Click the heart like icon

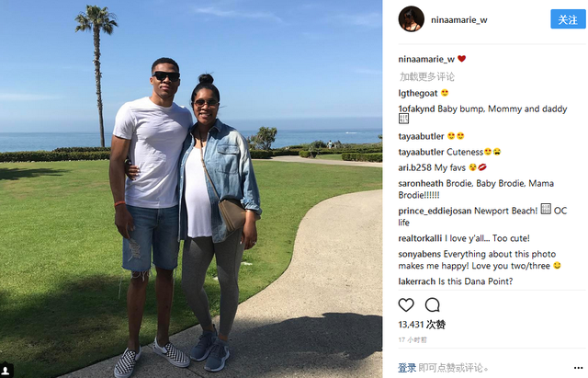[x=406, y=304]
